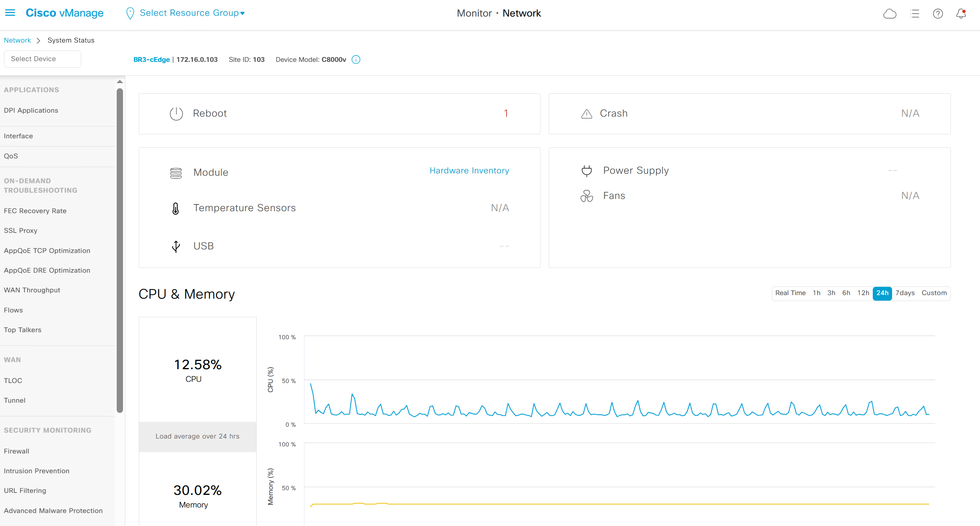Open the Hardware Inventory link
This screenshot has height=526, width=980.
469,171
